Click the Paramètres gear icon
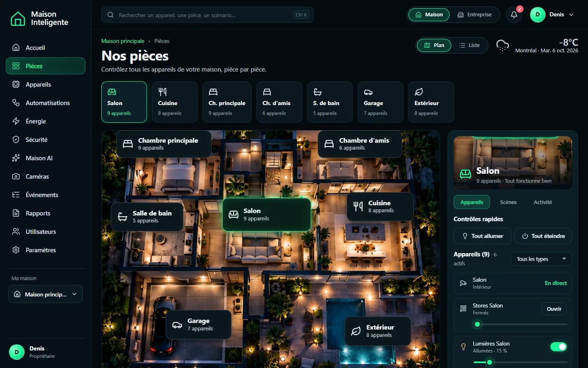 (16, 250)
